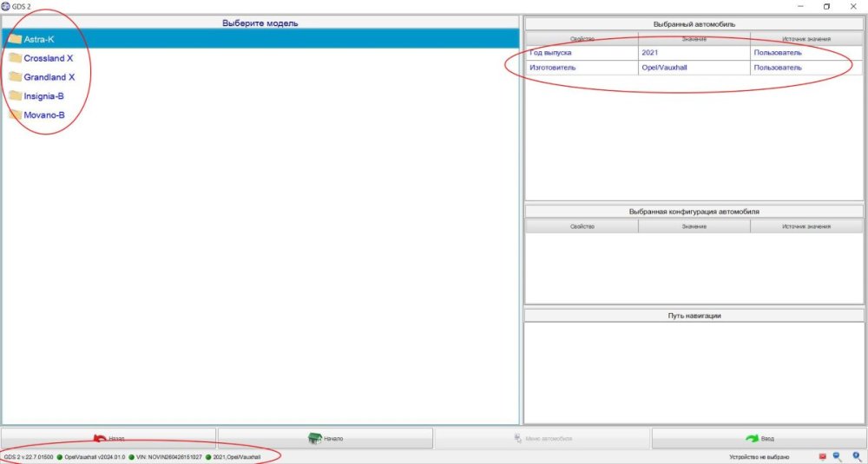The image size is (868, 464).
Task: Zoom in with the plus magnifier icon
Action: pyautogui.click(x=857, y=456)
